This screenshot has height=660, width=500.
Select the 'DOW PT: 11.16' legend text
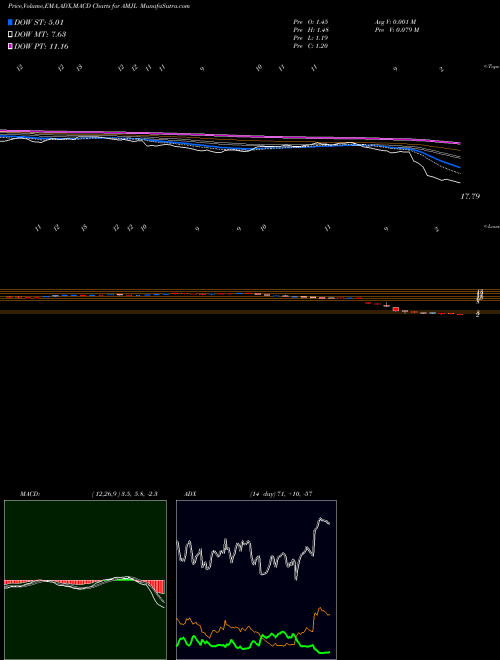pyautogui.click(x=41, y=46)
